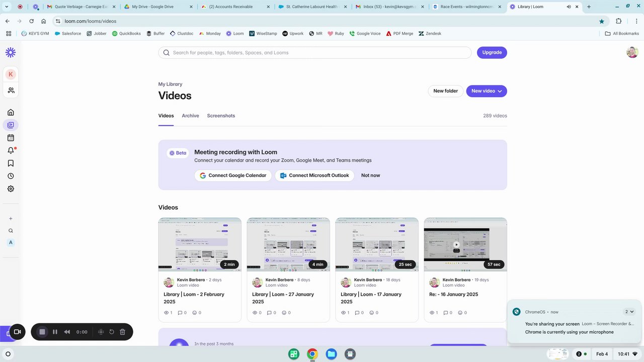Switch to the Accounts Receivable browser tab

pyautogui.click(x=235, y=7)
